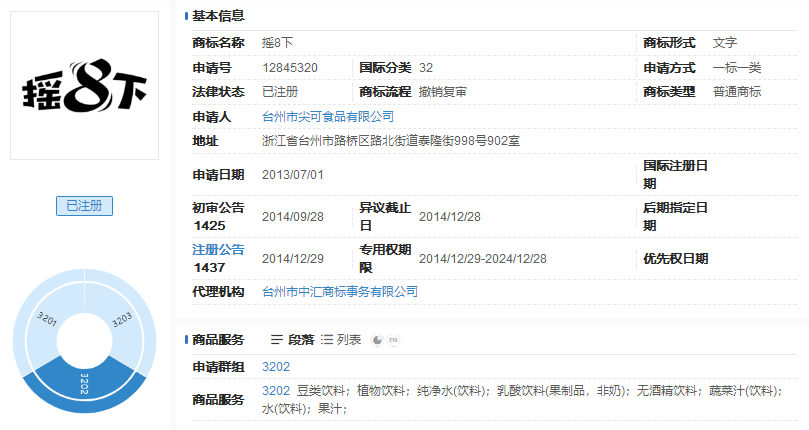Click the 商品服务 section heading
The image size is (809, 430).
pyautogui.click(x=218, y=340)
